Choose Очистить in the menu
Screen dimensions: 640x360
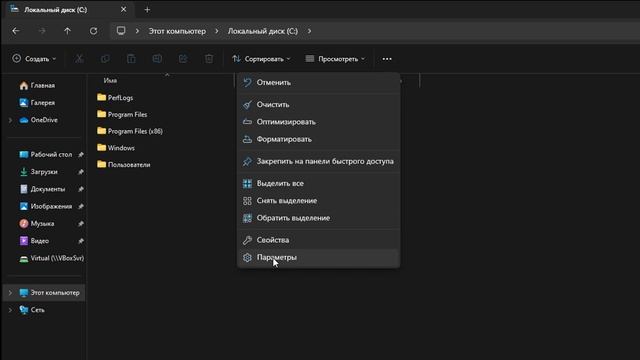[318, 104]
